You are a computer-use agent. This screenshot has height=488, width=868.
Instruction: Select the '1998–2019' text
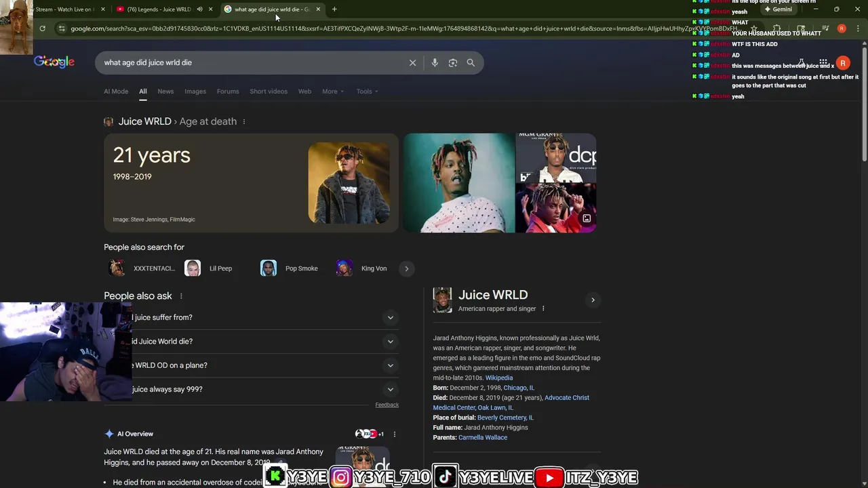(132, 177)
